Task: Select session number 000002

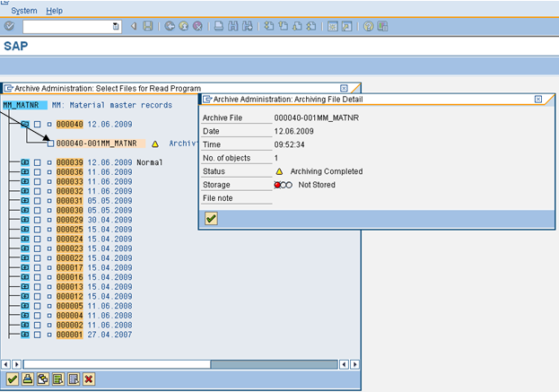Action: point(69,325)
